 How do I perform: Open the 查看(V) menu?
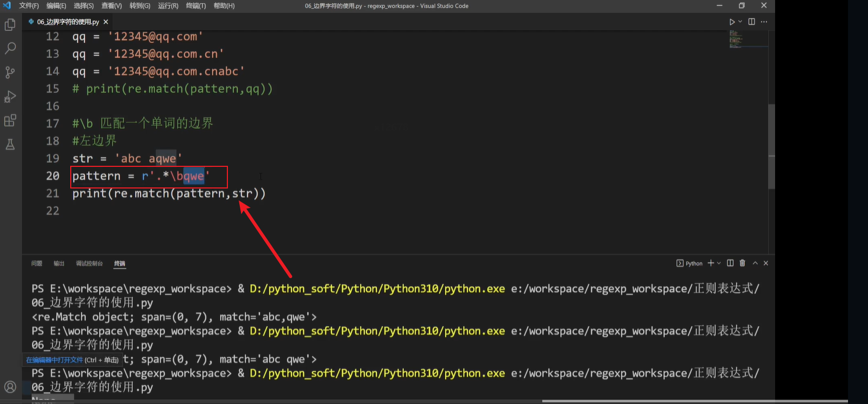pyautogui.click(x=111, y=5)
